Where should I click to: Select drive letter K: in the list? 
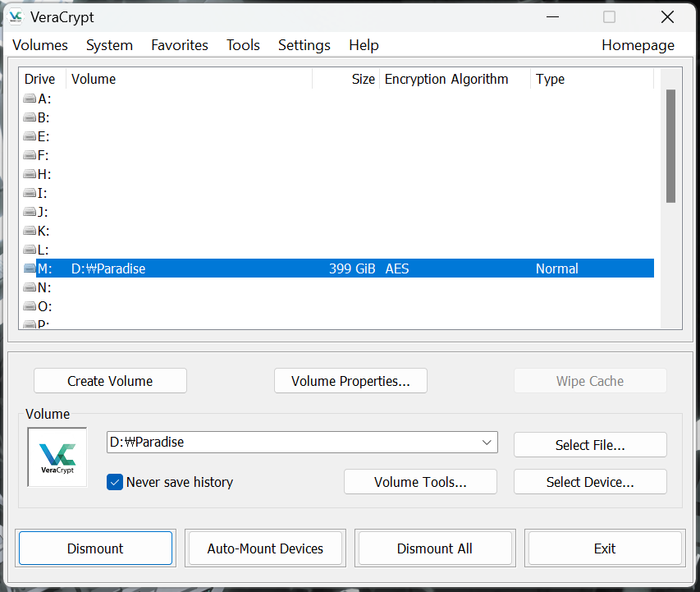[43, 231]
